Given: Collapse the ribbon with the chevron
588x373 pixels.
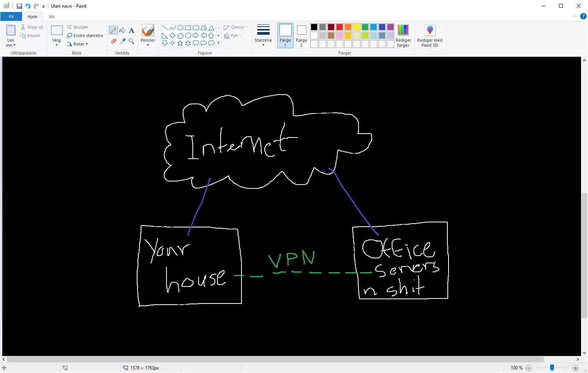Looking at the screenshot, I should (575, 16).
